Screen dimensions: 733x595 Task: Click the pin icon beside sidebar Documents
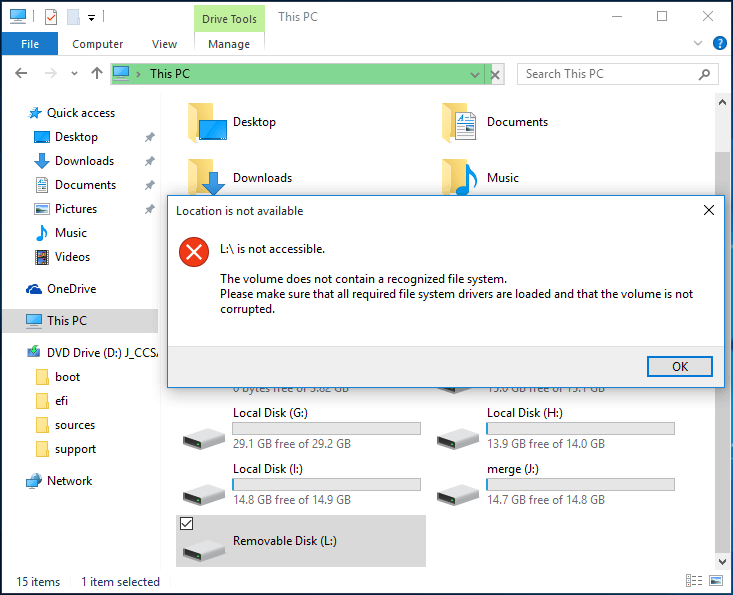[150, 185]
